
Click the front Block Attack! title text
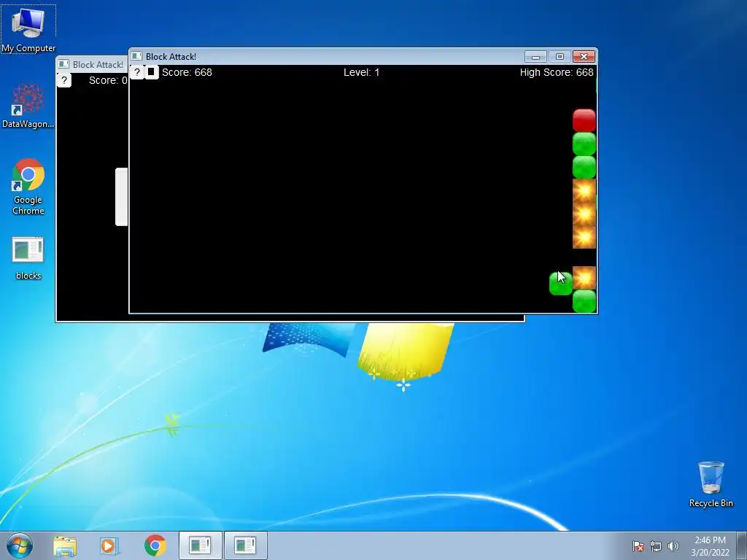[171, 57]
